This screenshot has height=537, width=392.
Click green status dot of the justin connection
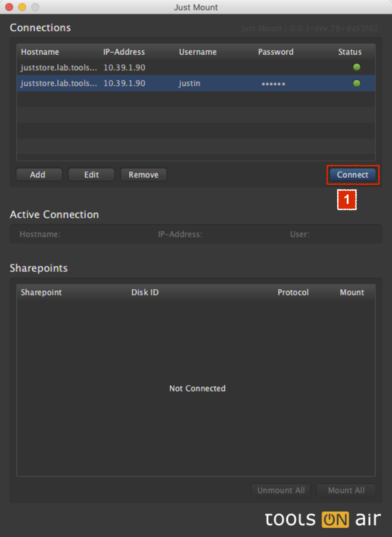pos(357,83)
